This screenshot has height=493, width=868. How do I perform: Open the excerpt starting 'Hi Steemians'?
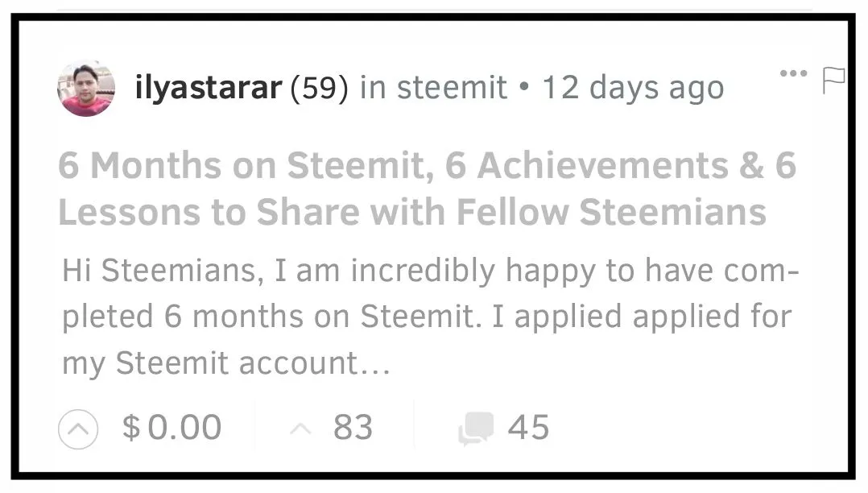click(x=430, y=271)
